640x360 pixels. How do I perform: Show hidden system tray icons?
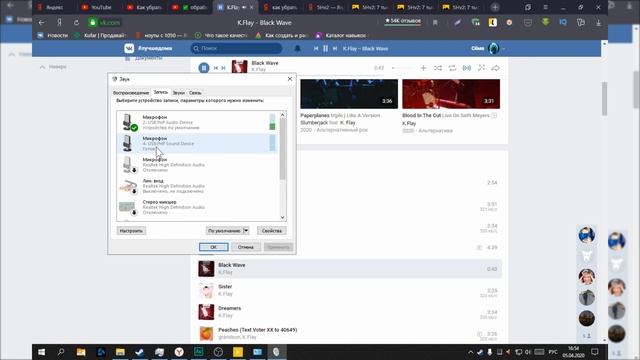pyautogui.click(x=471, y=352)
